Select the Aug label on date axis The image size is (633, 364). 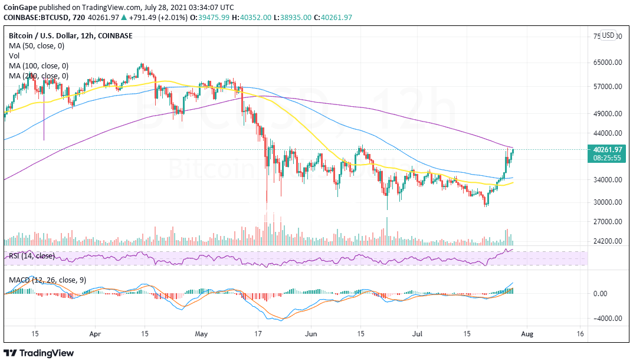click(x=527, y=334)
